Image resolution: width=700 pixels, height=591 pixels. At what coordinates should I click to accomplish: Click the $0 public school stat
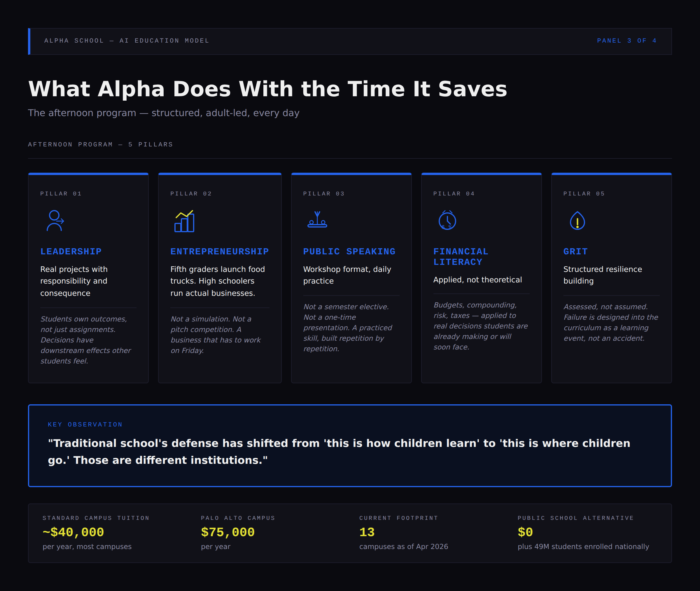pyautogui.click(x=525, y=532)
